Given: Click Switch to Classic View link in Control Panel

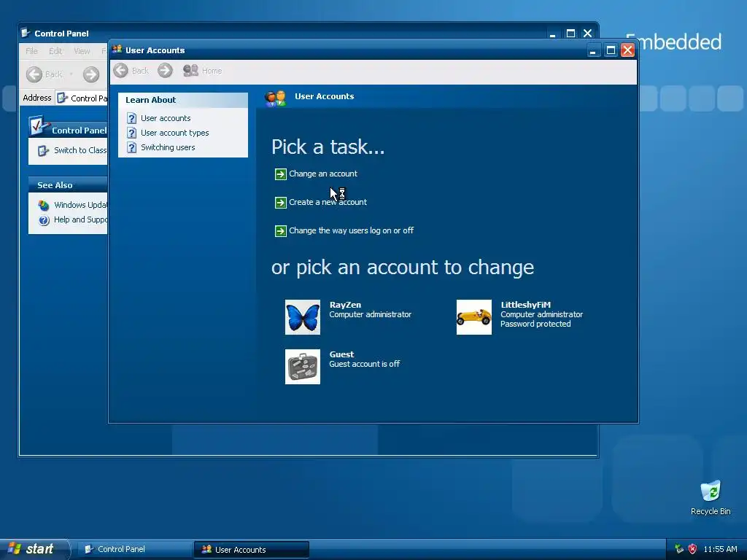Looking at the screenshot, I should (80, 150).
